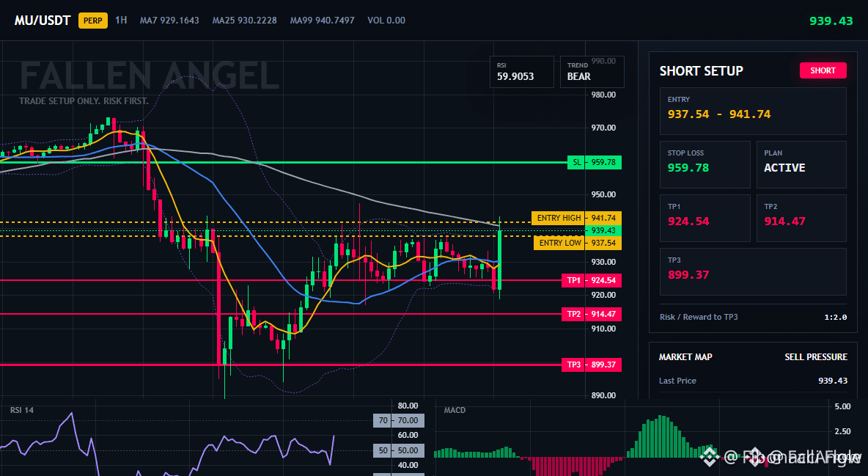The image size is (868, 476).
Task: Click the TREND BEAR info box
Action: pos(592,71)
